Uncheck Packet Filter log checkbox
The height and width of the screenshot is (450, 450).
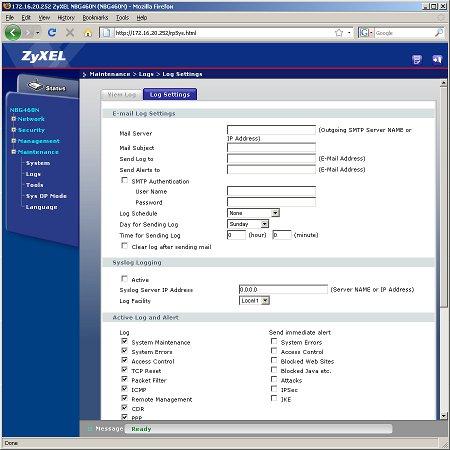(x=124, y=379)
